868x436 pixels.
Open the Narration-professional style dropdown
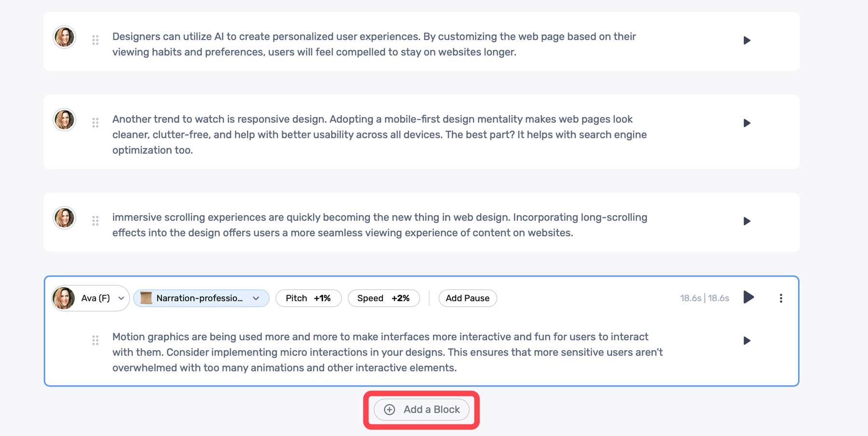(x=201, y=298)
